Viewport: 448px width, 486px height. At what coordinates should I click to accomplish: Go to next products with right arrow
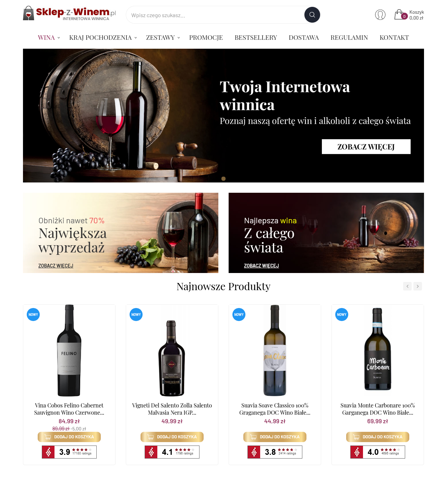point(417,286)
